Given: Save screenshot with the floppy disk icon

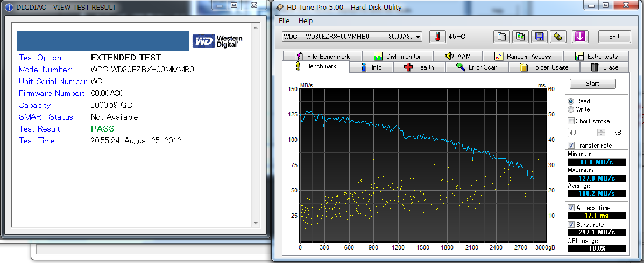Looking at the screenshot, I should coord(539,37).
